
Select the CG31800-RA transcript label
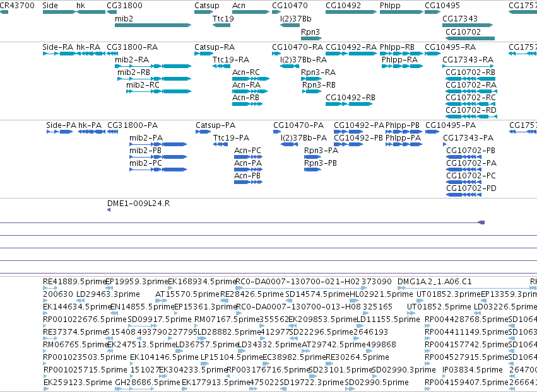(x=132, y=47)
